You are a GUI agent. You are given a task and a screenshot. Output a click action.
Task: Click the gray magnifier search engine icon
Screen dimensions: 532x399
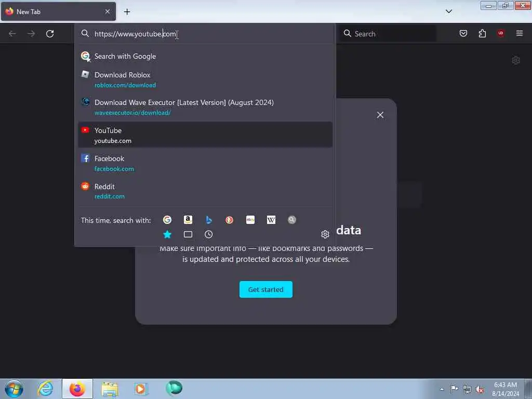pyautogui.click(x=292, y=220)
